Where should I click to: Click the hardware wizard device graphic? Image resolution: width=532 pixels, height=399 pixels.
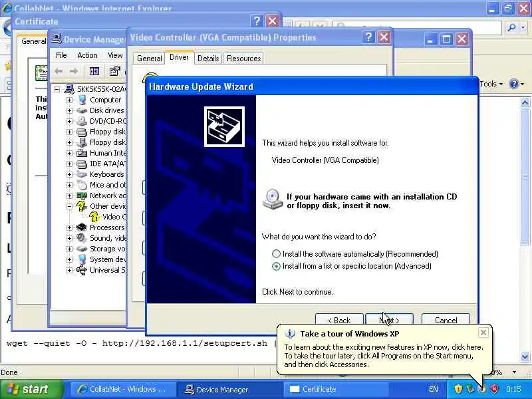[x=224, y=126]
